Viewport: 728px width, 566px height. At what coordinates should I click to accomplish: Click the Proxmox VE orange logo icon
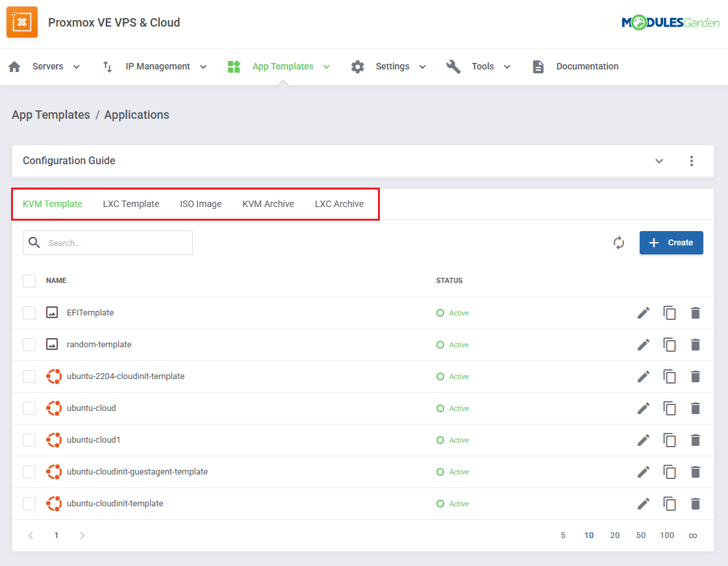(x=22, y=22)
